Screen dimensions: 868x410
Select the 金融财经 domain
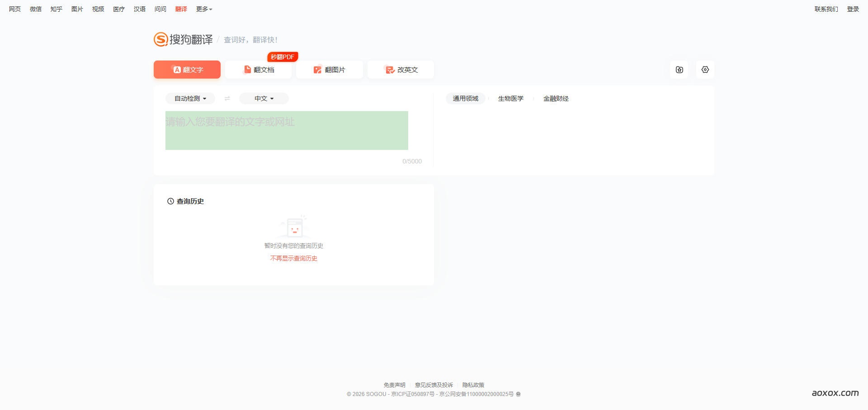click(556, 98)
